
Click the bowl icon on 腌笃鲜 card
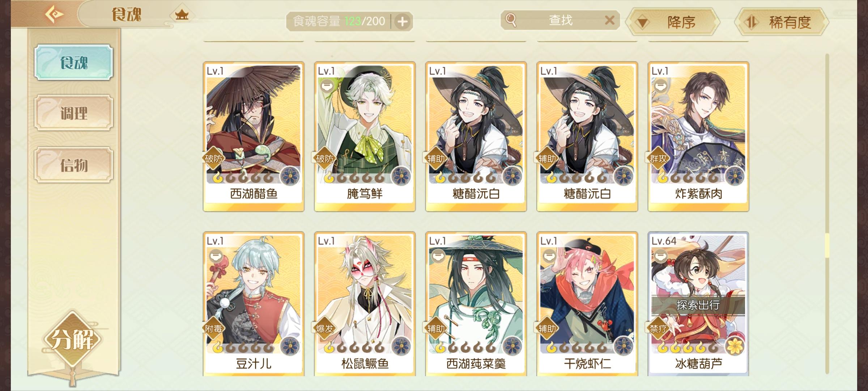point(327,87)
